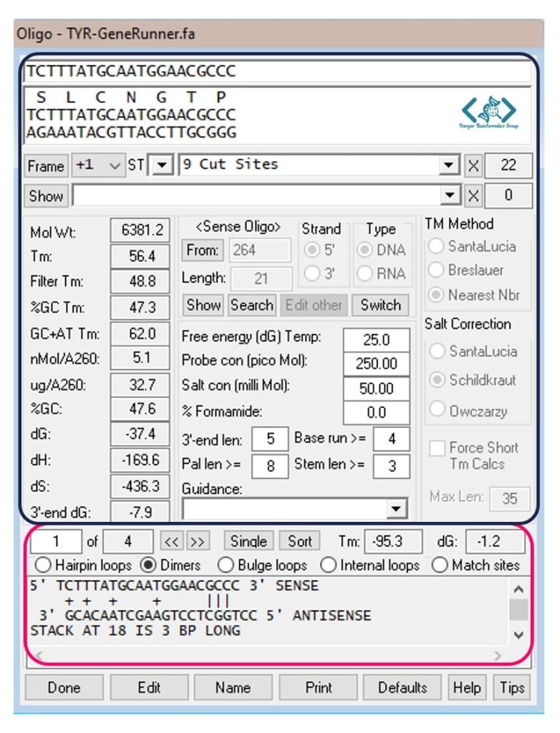
Task: Click the result index field showing 1
Action: pyautogui.click(x=56, y=542)
